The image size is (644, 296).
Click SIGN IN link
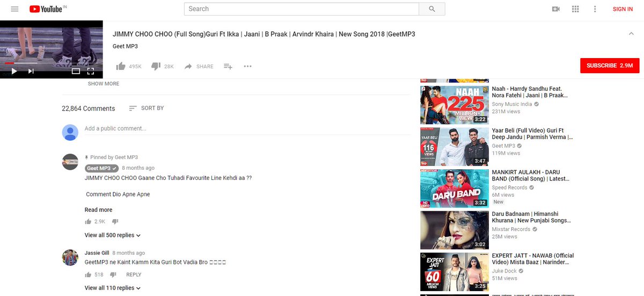click(623, 9)
